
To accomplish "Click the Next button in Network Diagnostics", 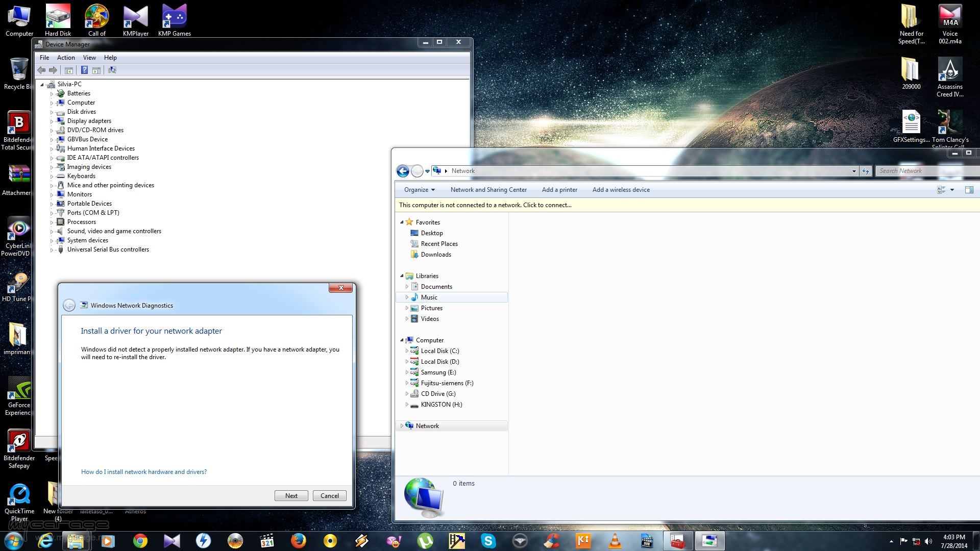I will [x=291, y=496].
